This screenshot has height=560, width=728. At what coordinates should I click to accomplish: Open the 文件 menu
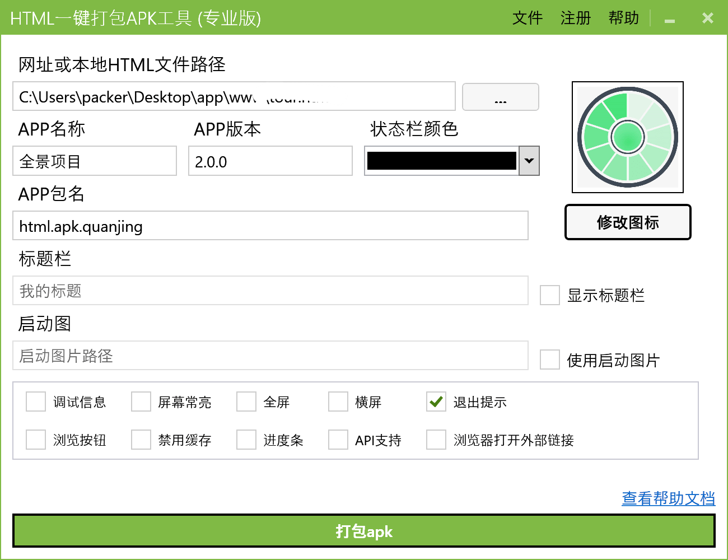(x=527, y=18)
